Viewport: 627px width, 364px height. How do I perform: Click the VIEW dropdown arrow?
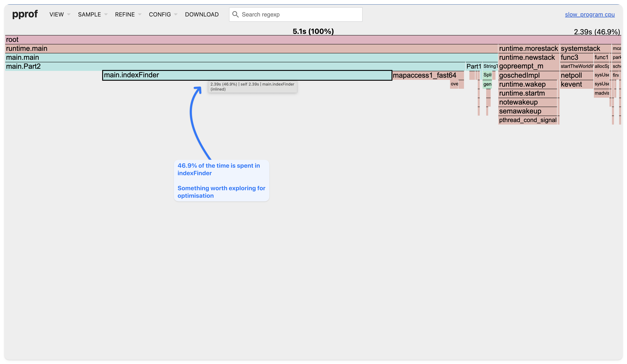pyautogui.click(x=69, y=14)
